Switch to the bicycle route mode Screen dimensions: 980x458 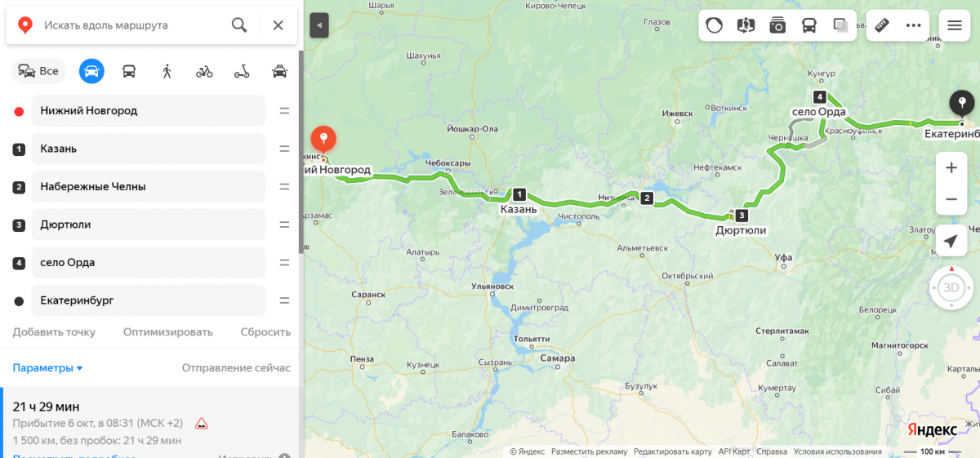pos(204,71)
